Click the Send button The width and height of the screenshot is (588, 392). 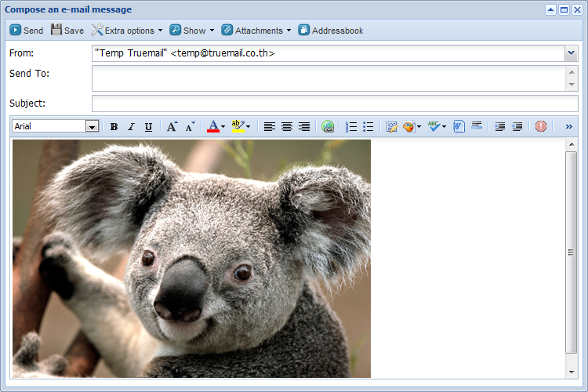[26, 31]
